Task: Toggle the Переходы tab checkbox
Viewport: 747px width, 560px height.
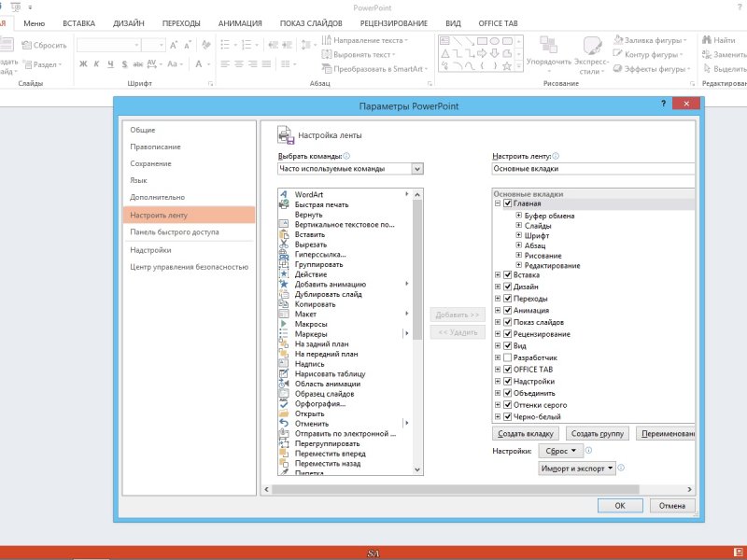Action: point(508,299)
